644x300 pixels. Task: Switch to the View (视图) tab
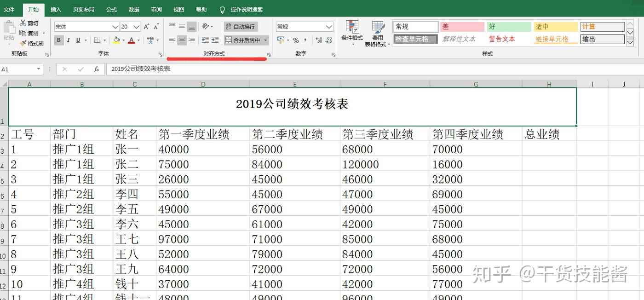179,9
